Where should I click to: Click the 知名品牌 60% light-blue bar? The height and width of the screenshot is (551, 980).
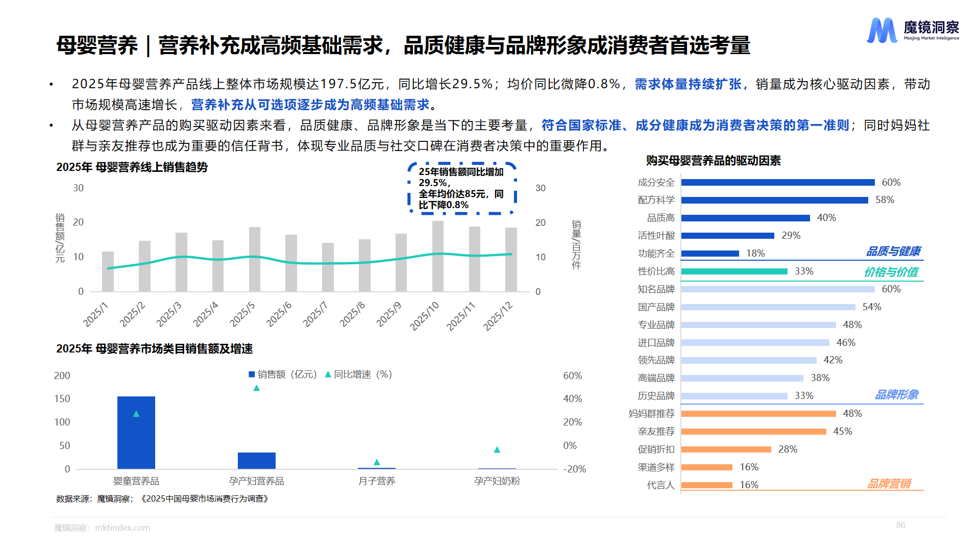click(x=777, y=289)
